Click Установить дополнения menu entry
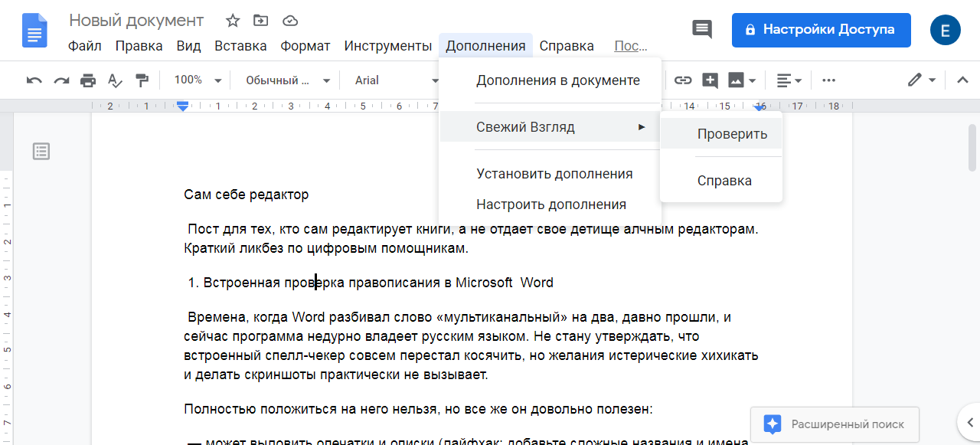Image resolution: width=980 pixels, height=445 pixels. [554, 174]
